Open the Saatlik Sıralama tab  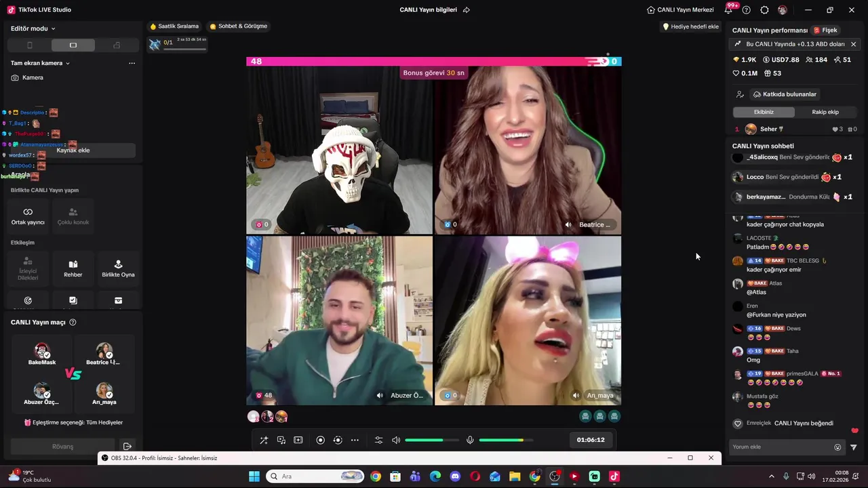(x=174, y=26)
